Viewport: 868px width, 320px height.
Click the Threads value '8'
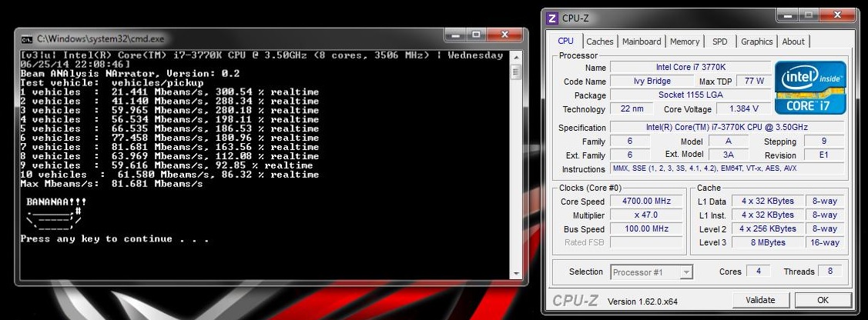tap(831, 272)
